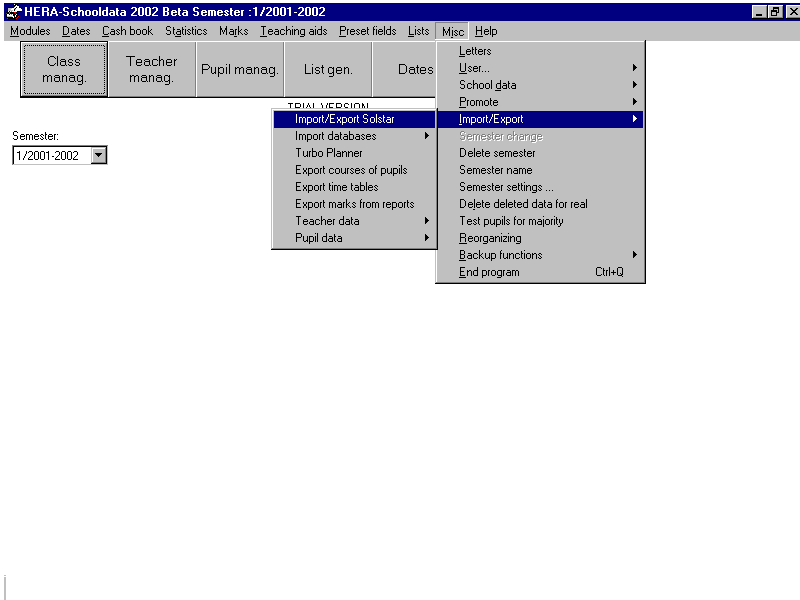Screen dimensions: 800x600
Task: Minimize the HERA-Schooldata window
Action: click(759, 12)
